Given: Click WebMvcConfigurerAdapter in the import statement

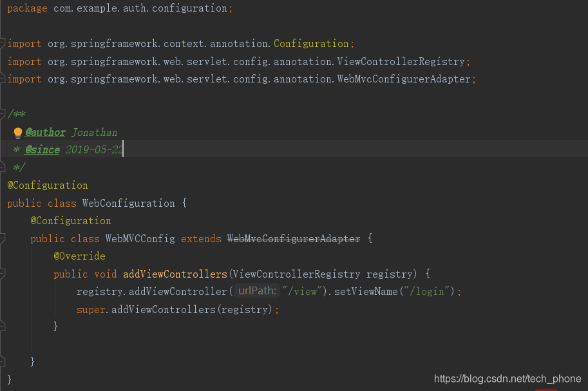Looking at the screenshot, I should click(404, 79).
